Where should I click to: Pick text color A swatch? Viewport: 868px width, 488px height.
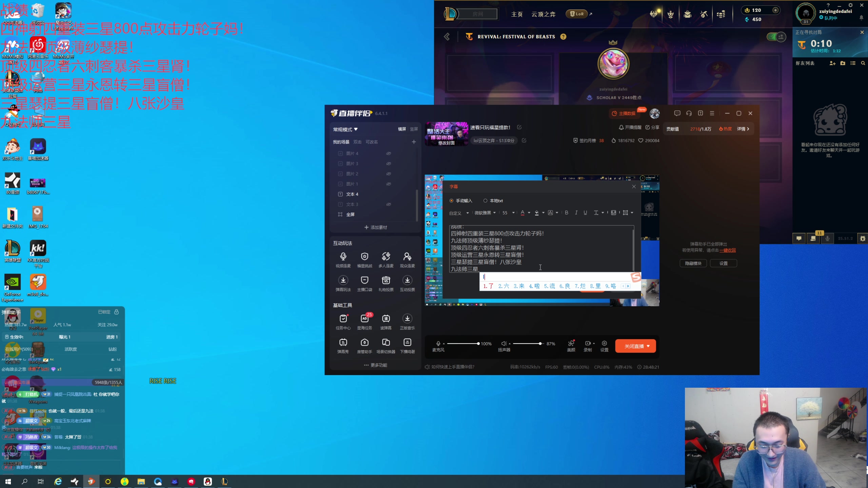coord(522,213)
